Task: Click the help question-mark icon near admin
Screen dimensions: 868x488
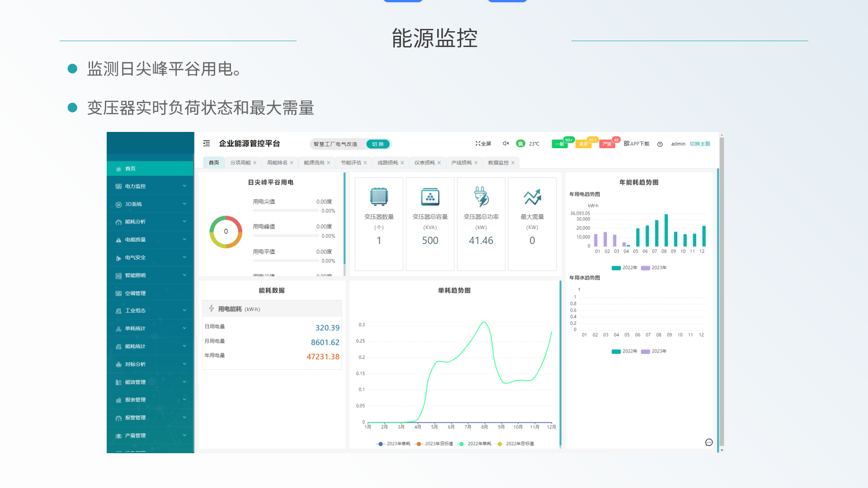Action: pyautogui.click(x=660, y=144)
